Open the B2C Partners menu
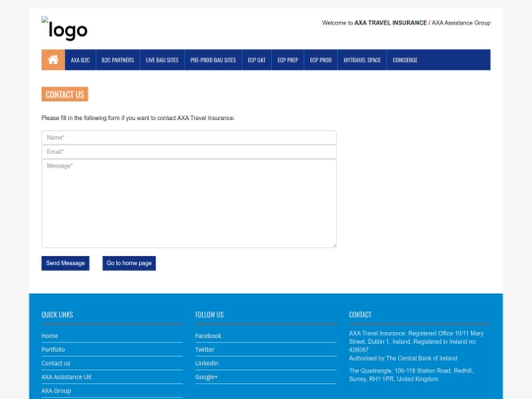532x399 pixels. [x=118, y=60]
